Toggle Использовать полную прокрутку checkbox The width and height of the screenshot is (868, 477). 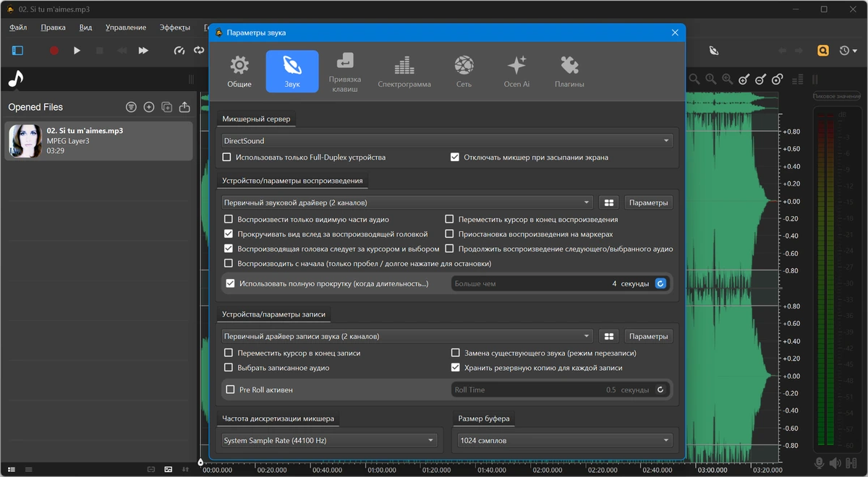pyautogui.click(x=230, y=283)
